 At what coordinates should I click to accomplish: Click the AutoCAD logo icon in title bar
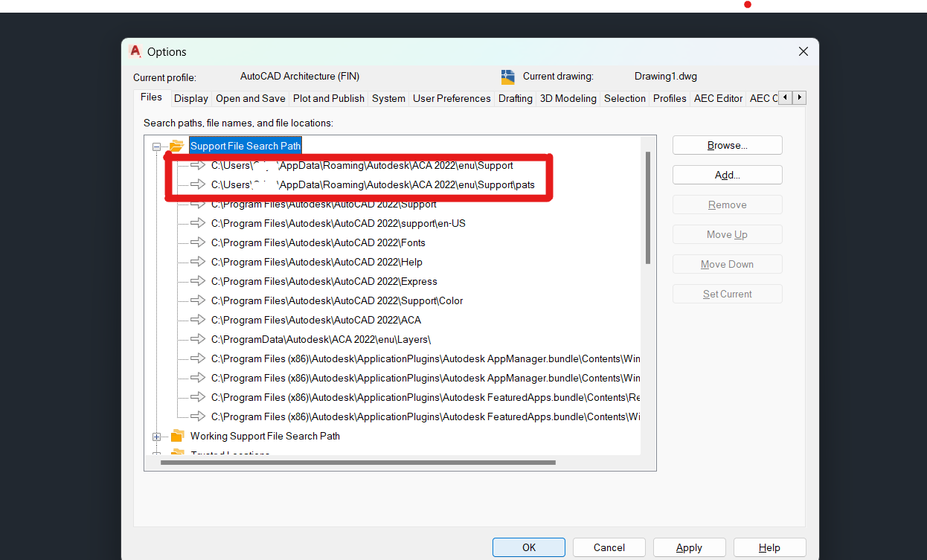[x=135, y=51]
